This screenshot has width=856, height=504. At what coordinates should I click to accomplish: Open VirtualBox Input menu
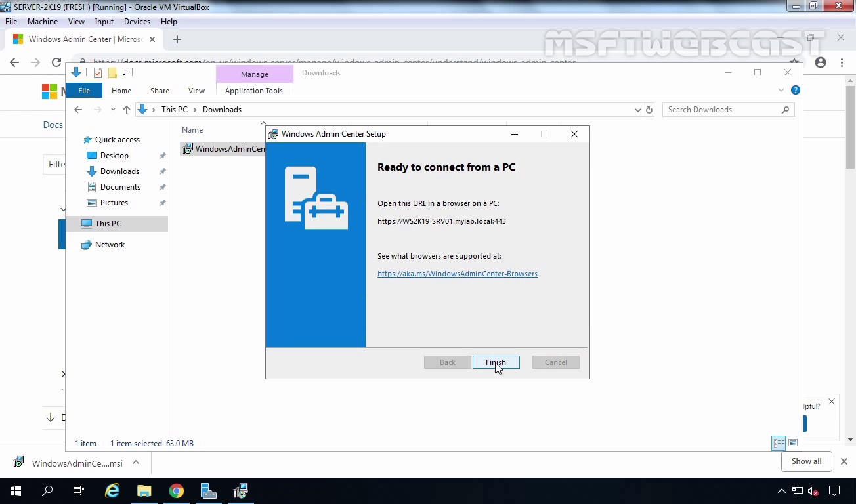pos(104,22)
